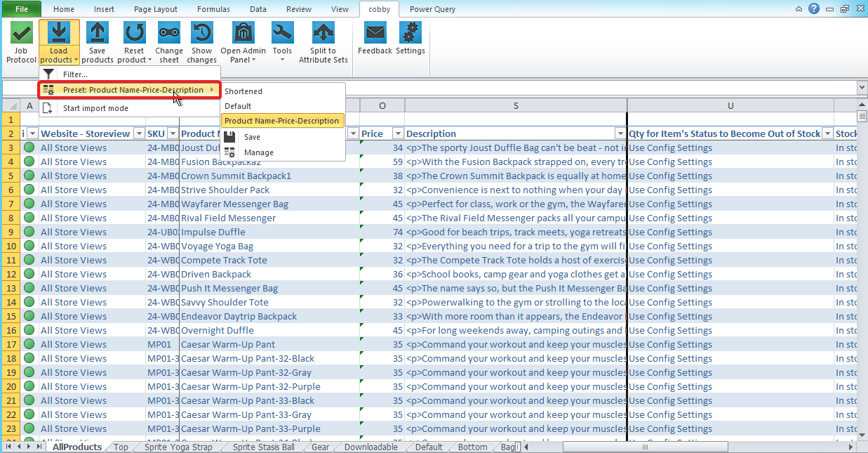Image resolution: width=868 pixels, height=453 pixels.
Task: Click the green status circle for Joust Duffle row
Action: click(x=29, y=147)
